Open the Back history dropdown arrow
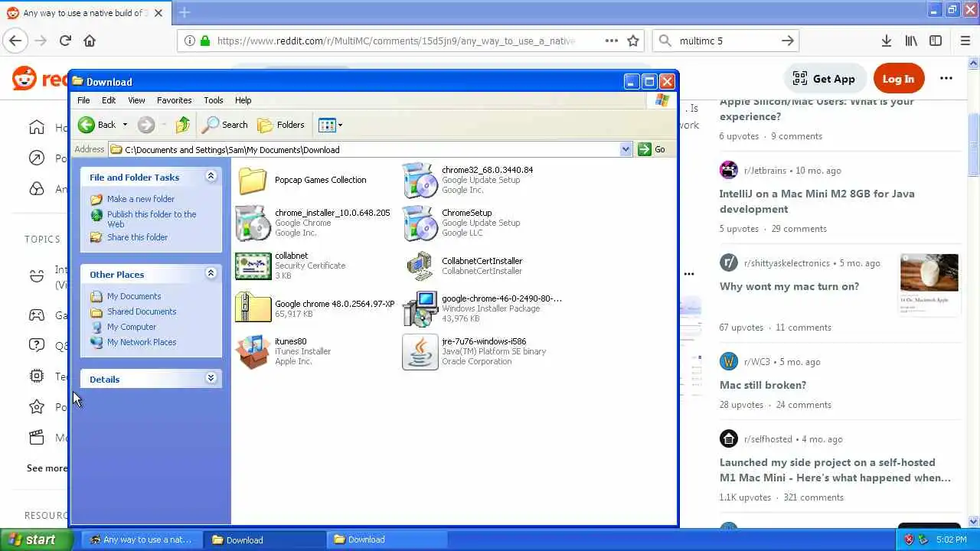980x551 pixels. tap(125, 125)
